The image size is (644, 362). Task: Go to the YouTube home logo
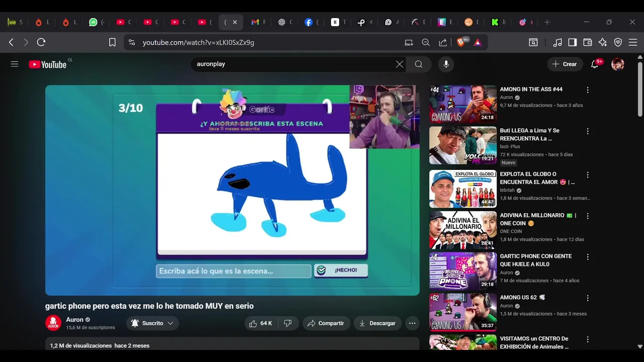[x=48, y=64]
